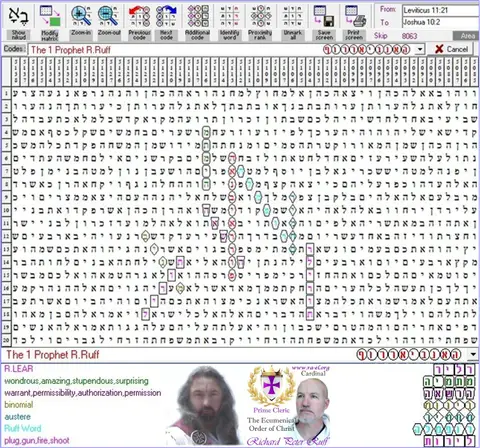Click the www.ra-el.org link
Image resolution: width=480 pixels, height=448 pixels.
click(x=310, y=368)
